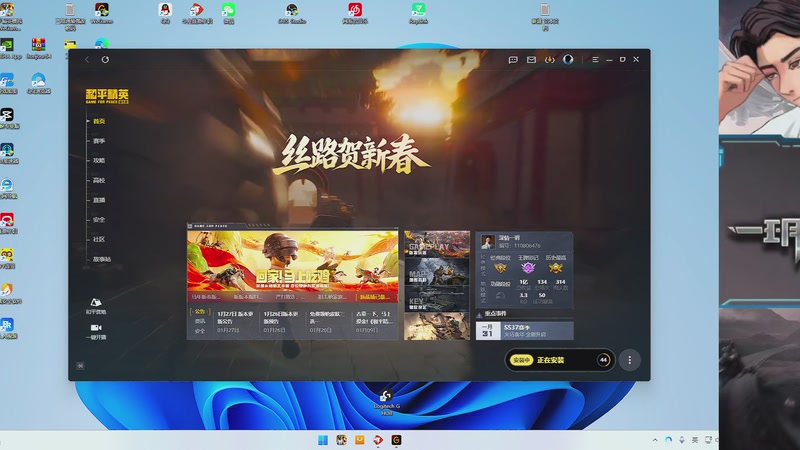Open the three-dot more options button

pyautogui.click(x=630, y=360)
